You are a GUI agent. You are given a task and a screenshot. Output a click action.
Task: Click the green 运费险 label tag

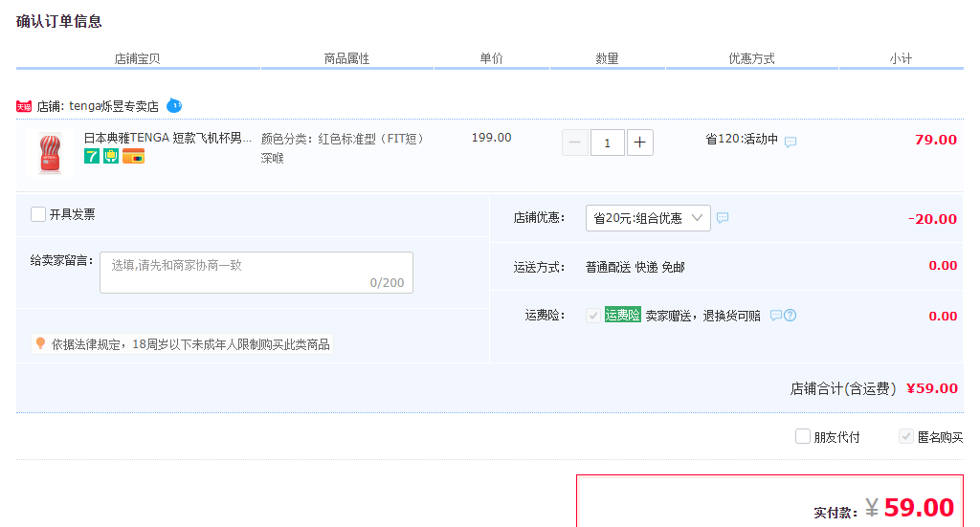622,315
